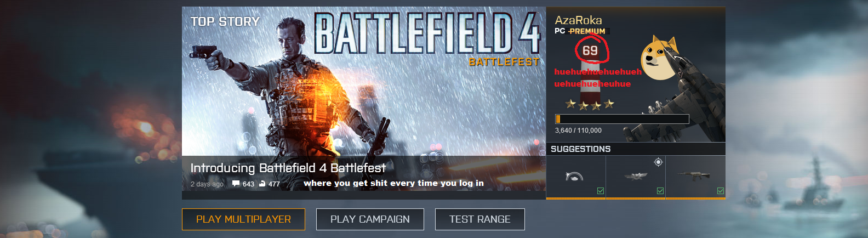868x238 pixels.
Task: Open the AzaRoka profile name link
Action: click(x=578, y=20)
